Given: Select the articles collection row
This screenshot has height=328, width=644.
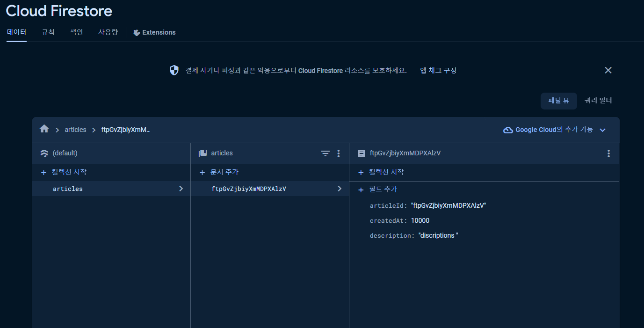Looking at the screenshot, I should pos(111,189).
